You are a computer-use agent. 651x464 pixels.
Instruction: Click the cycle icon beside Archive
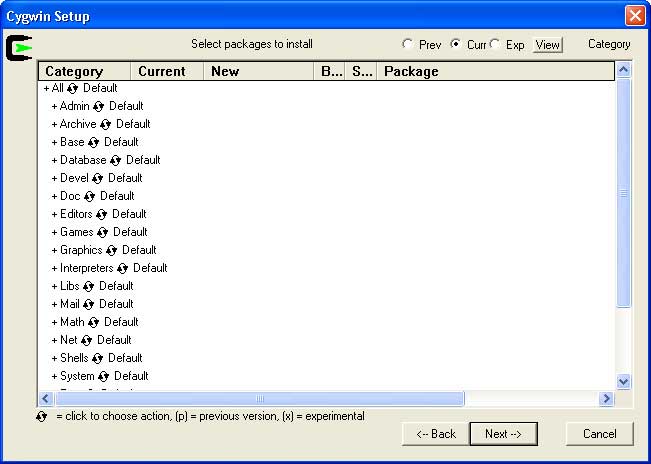(105, 125)
